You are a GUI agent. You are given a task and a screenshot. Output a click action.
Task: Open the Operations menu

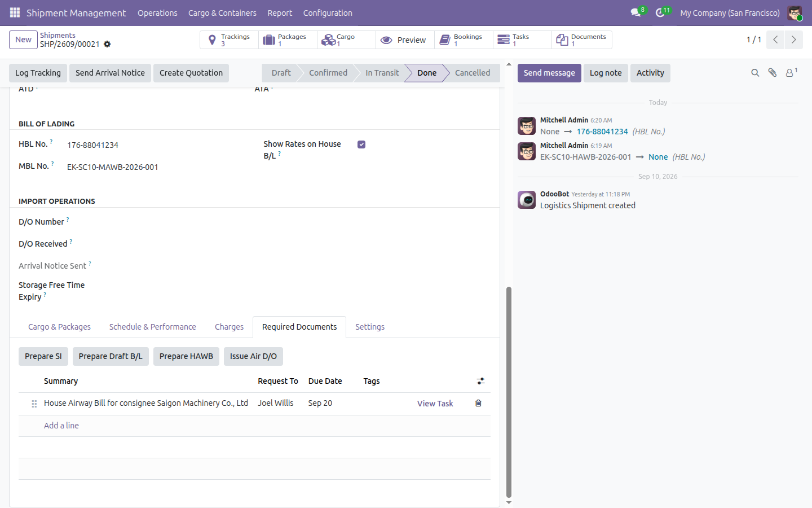(x=157, y=12)
